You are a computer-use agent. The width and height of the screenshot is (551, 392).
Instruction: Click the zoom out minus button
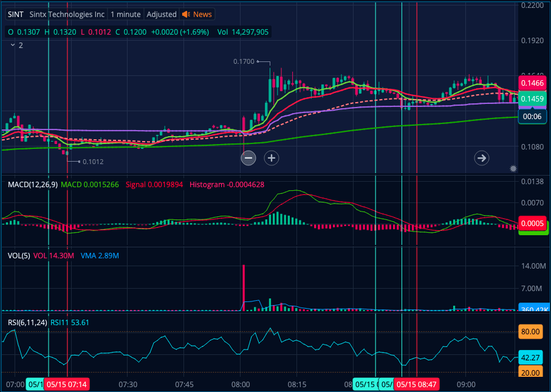point(248,158)
